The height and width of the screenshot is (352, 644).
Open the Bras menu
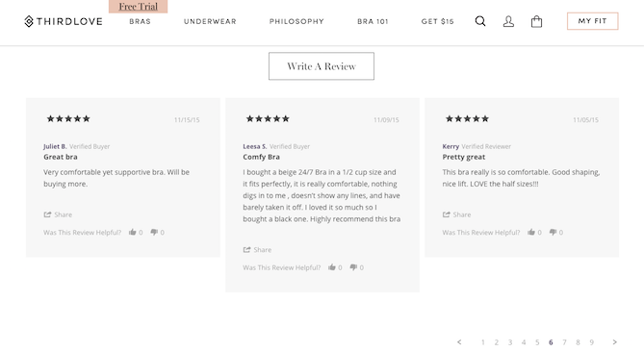140,21
